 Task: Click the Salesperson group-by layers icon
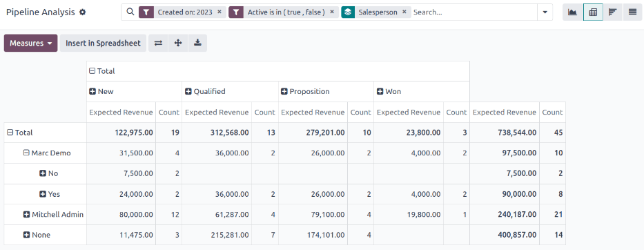coord(348,12)
